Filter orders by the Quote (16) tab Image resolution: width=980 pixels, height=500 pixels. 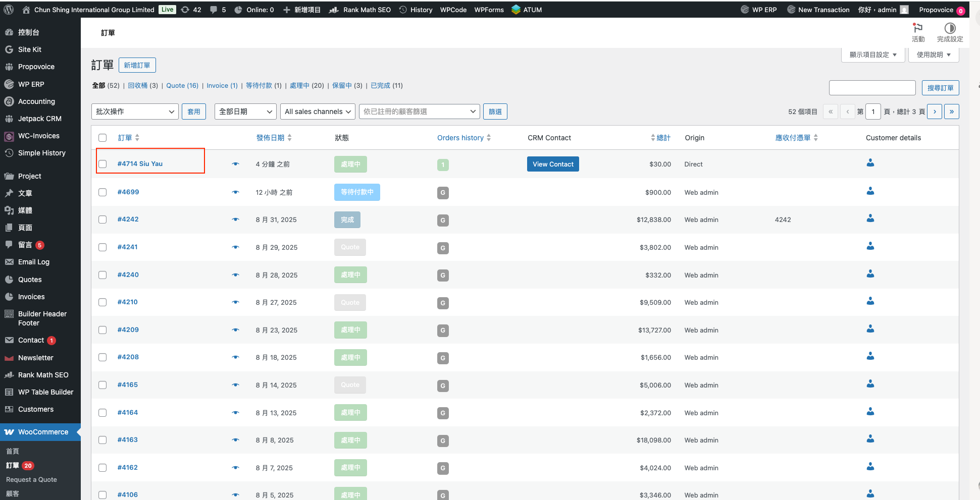(182, 86)
